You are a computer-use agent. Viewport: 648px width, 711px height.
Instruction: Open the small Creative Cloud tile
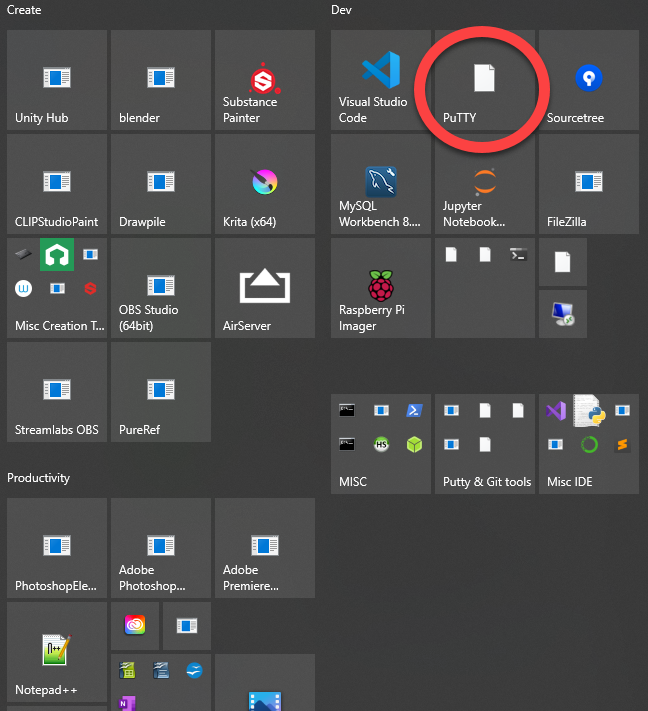pyautogui.click(x=135, y=626)
